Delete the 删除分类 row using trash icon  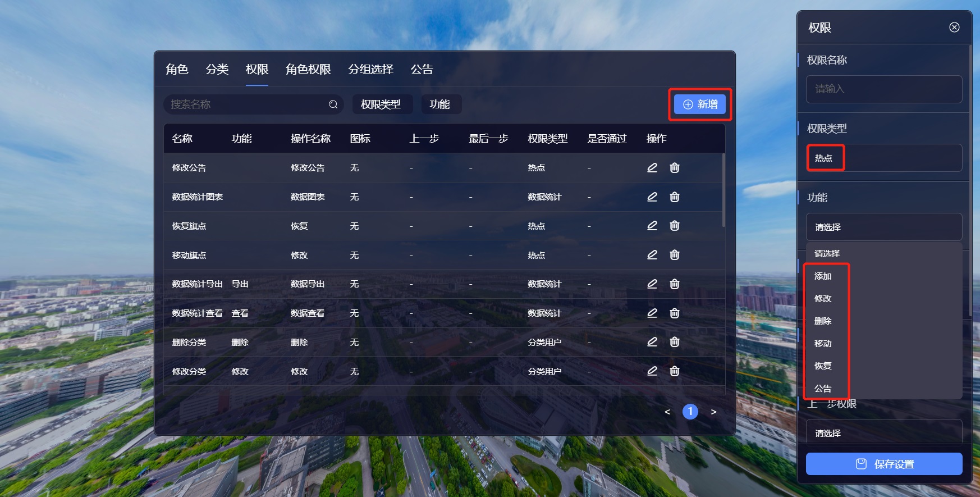click(675, 342)
